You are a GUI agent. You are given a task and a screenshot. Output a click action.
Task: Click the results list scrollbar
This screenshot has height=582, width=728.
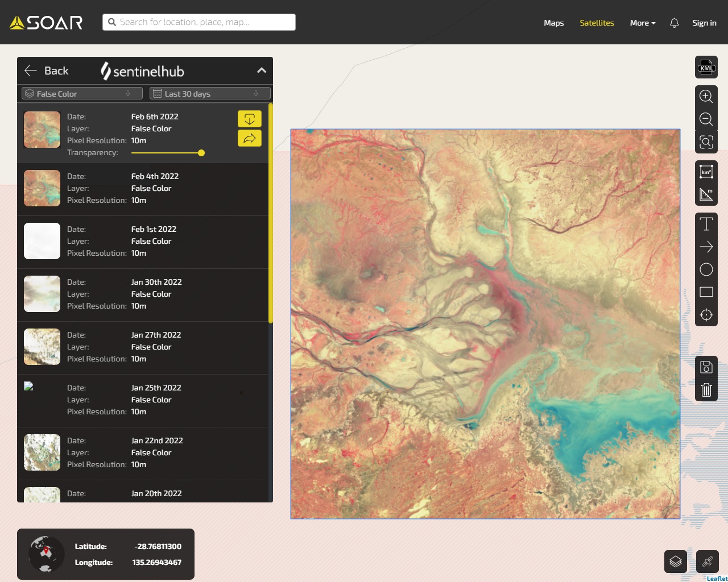pyautogui.click(x=271, y=213)
